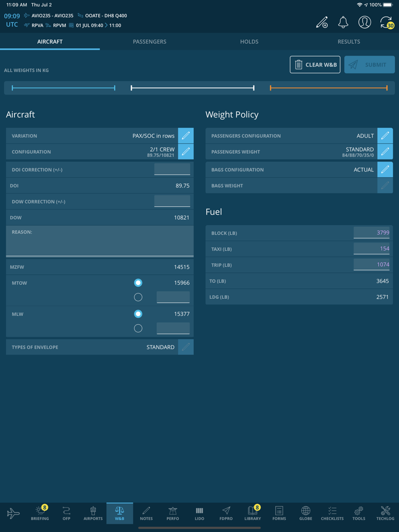Tap the LDG (LB) value 2571

(382, 297)
